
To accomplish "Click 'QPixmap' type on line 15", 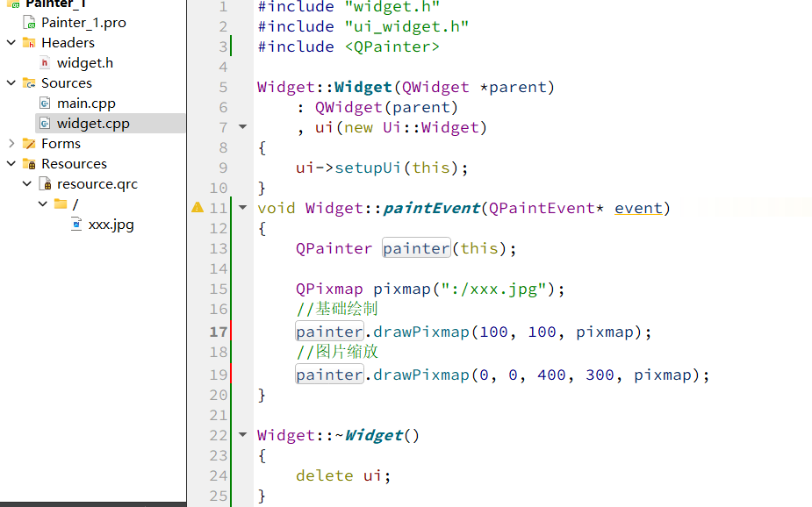I will 329,289.
